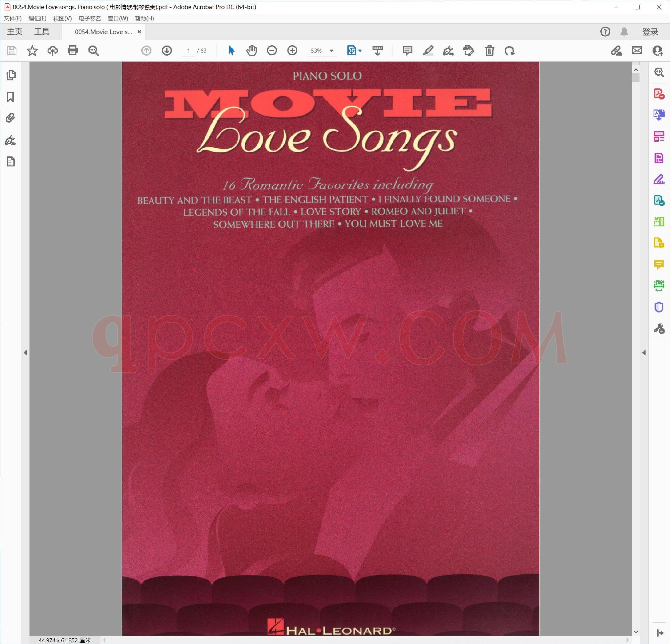Close the 0054.Movie Love s... tab
This screenshot has height=644, width=670.
click(x=139, y=32)
